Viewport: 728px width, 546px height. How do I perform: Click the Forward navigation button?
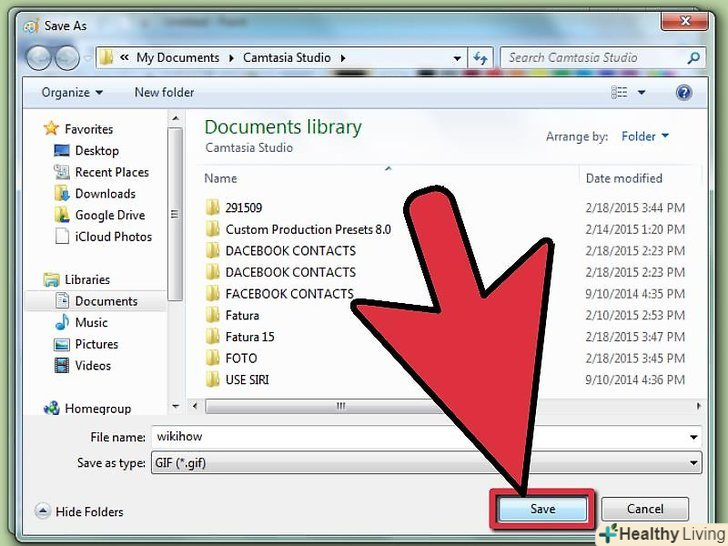click(67, 58)
